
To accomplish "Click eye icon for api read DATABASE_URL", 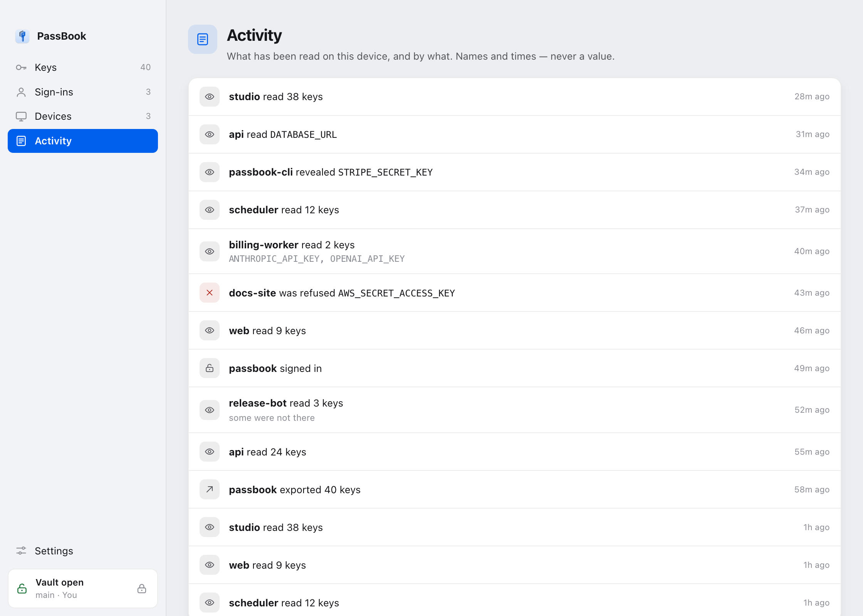I will pyautogui.click(x=210, y=134).
